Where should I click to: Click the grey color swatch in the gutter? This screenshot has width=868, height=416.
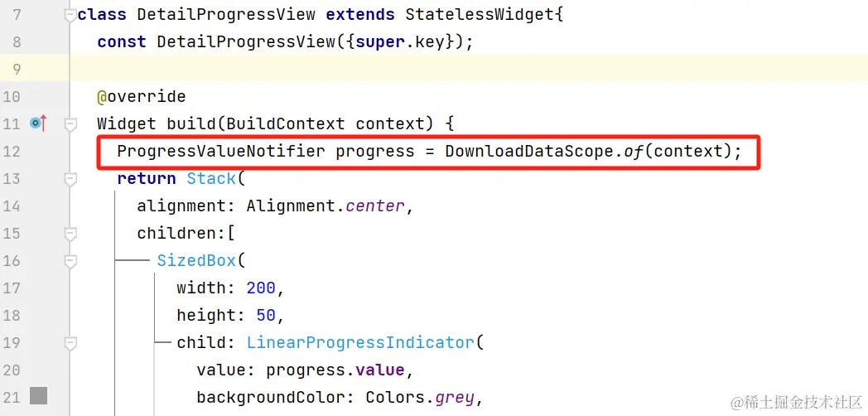pyautogui.click(x=39, y=396)
